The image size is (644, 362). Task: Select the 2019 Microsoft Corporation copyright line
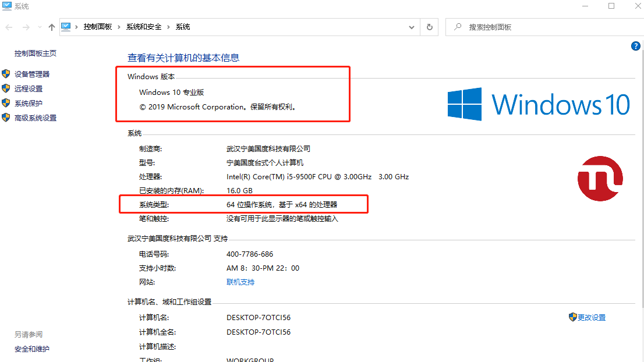pyautogui.click(x=218, y=107)
